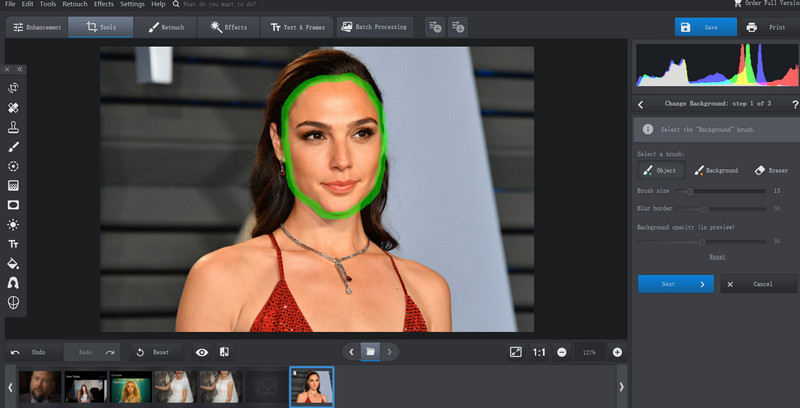Select the radial filter tool icon
Viewport: 800px width, 408px height.
(13, 166)
